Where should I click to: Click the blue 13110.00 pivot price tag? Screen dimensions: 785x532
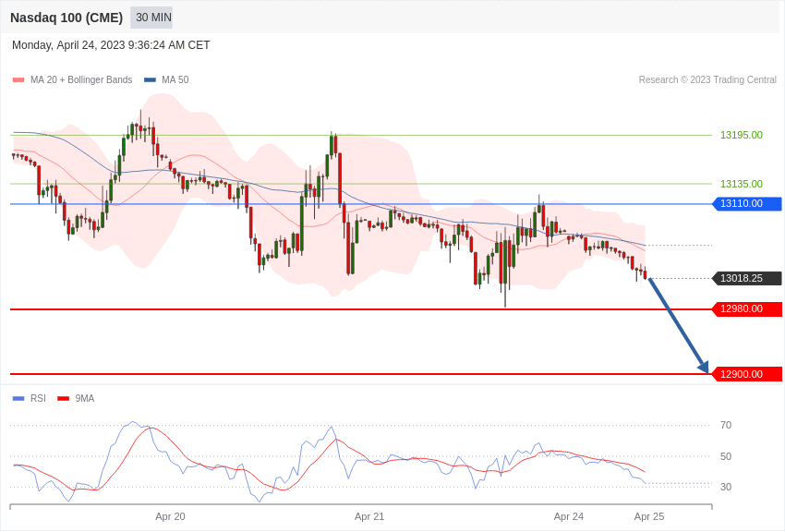[x=747, y=204]
